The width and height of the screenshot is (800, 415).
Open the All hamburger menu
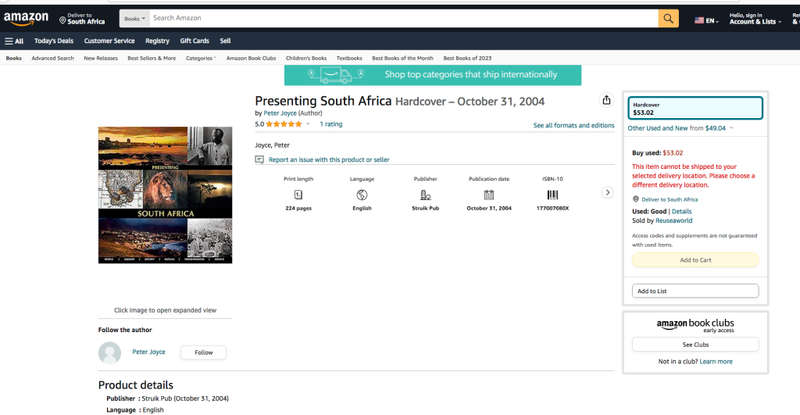pos(14,41)
